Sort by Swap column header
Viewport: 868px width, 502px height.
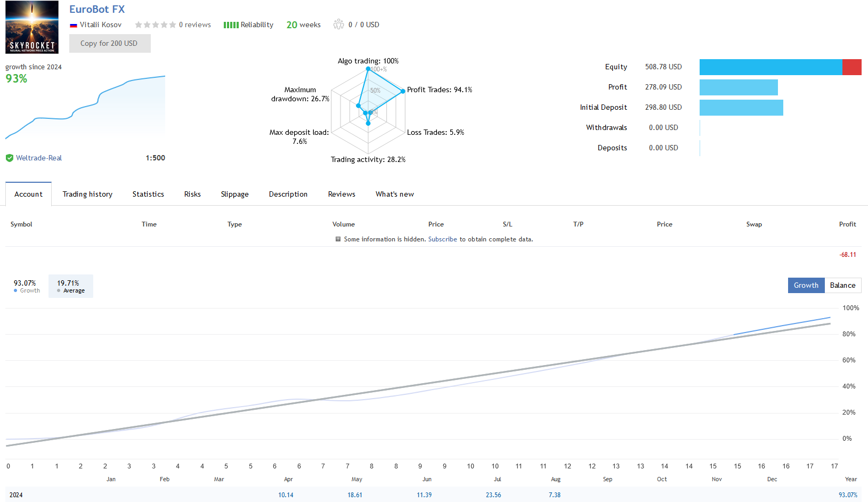754,224
